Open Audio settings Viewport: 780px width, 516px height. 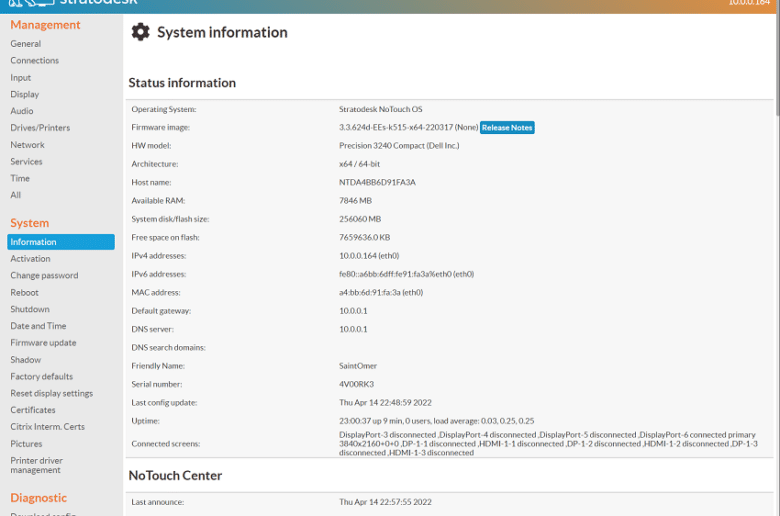click(22, 111)
